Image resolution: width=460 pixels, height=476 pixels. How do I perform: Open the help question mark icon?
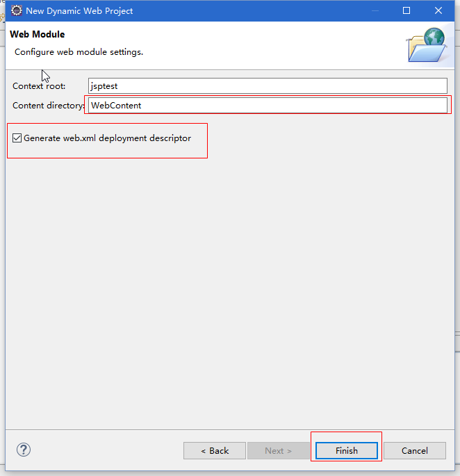pos(24,450)
